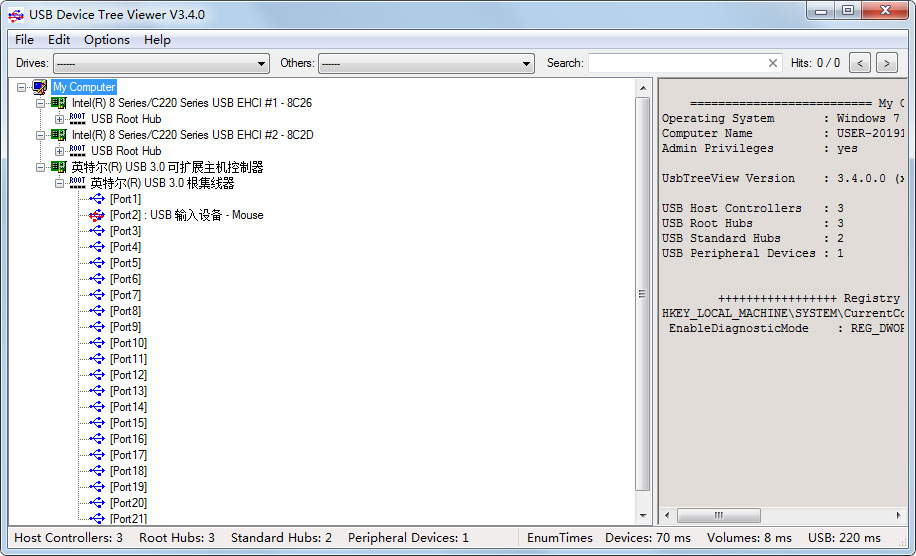Open the File menu
The height and width of the screenshot is (556, 916).
tap(24, 40)
